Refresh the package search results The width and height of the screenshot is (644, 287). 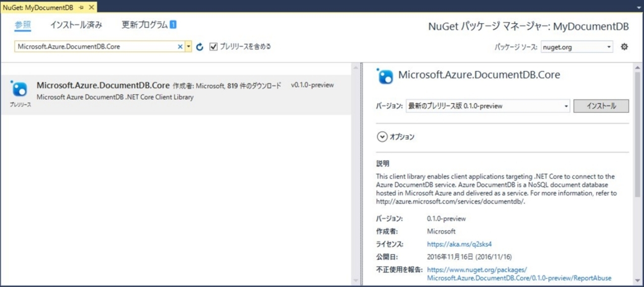click(200, 47)
